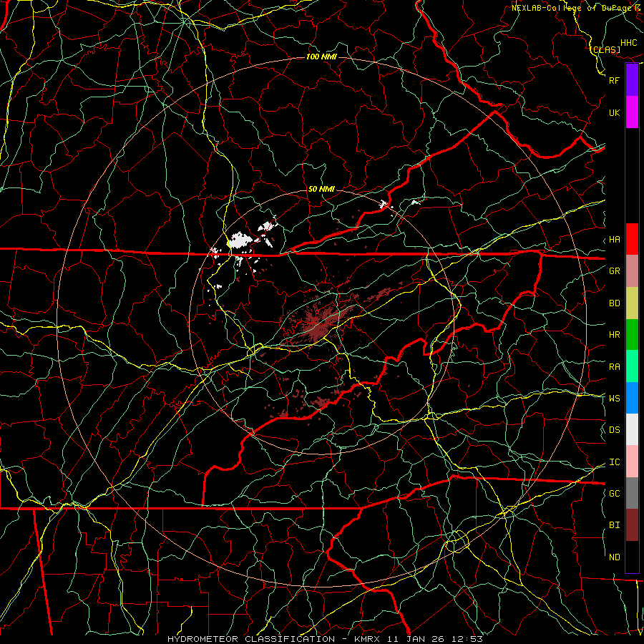Click the BI legend label
Screen dimensions: 644x644
click(x=615, y=525)
